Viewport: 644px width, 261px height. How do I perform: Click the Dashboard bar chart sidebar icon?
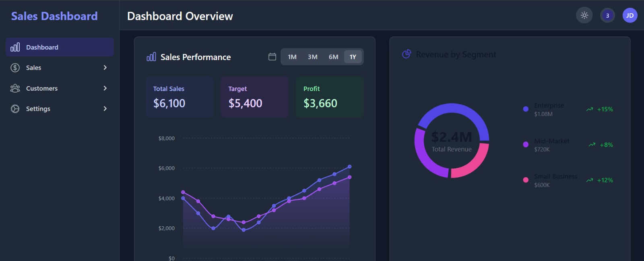[x=15, y=47]
